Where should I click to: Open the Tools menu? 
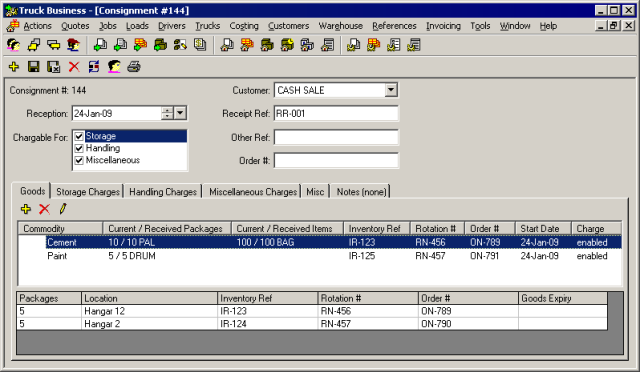480,26
